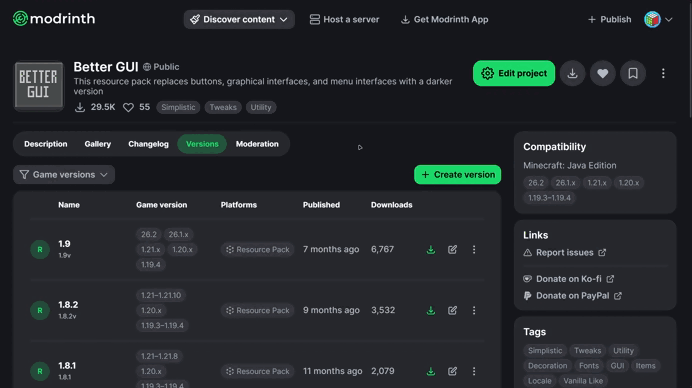Click Resource Pack platform in version 1.9 row
The height and width of the screenshot is (388, 692).
click(x=258, y=249)
